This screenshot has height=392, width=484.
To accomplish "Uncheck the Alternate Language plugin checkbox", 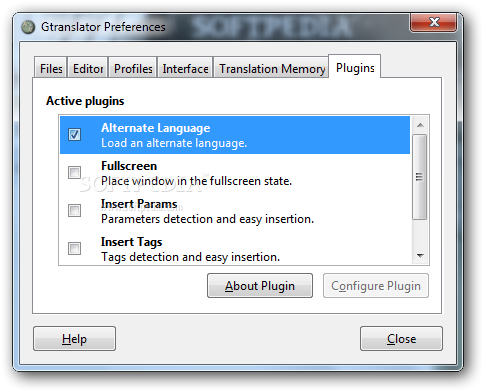I will (74, 135).
